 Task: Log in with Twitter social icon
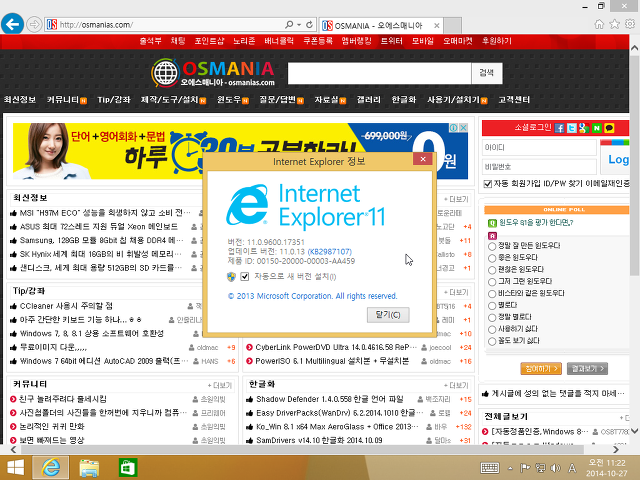coord(572,128)
